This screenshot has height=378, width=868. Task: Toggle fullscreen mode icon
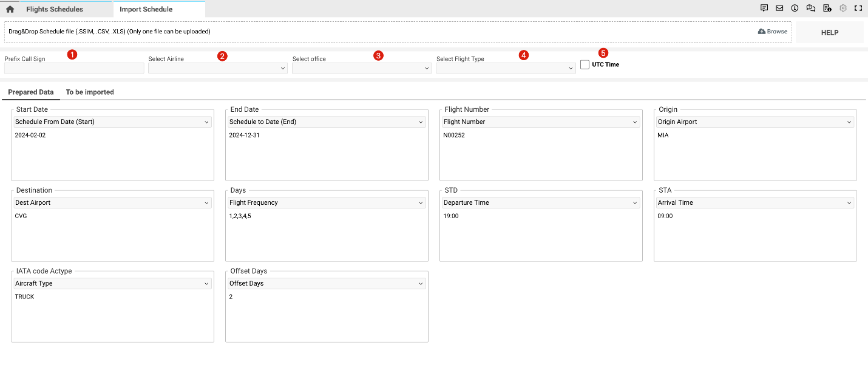point(858,9)
